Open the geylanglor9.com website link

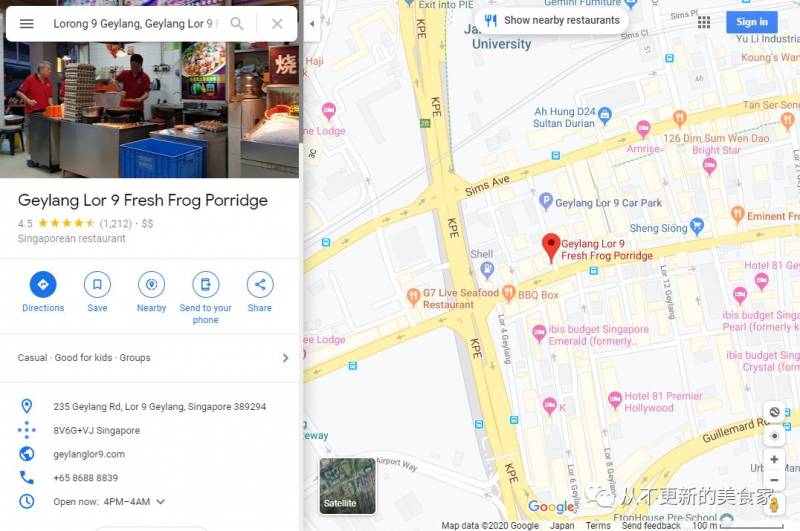coord(89,454)
